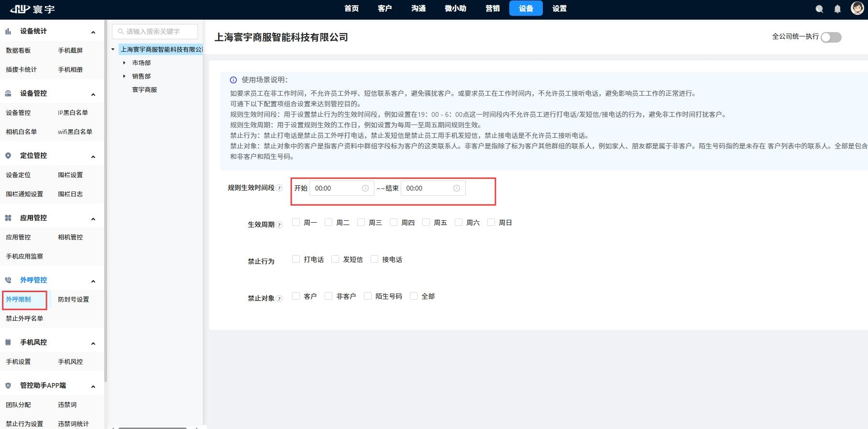Click the magnifier icon in department search

pos(121,32)
